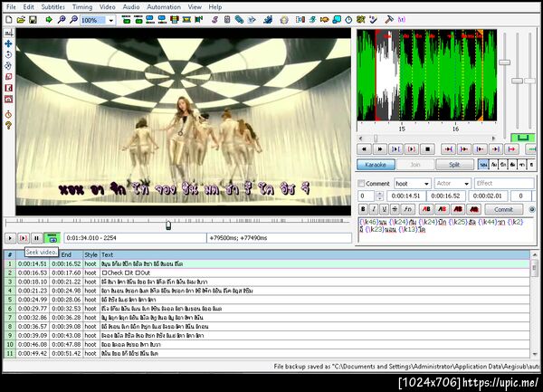The image size is (543, 392).
Task: Go to previous line in audio controls
Action: [364, 149]
